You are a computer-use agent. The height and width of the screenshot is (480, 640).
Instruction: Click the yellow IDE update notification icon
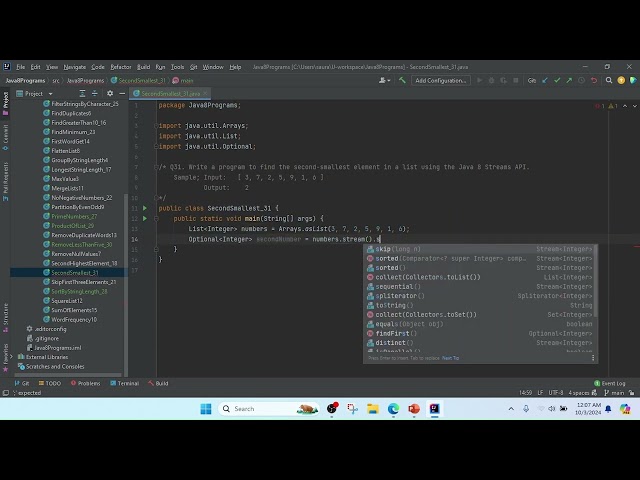pyautogui.click(x=621, y=80)
